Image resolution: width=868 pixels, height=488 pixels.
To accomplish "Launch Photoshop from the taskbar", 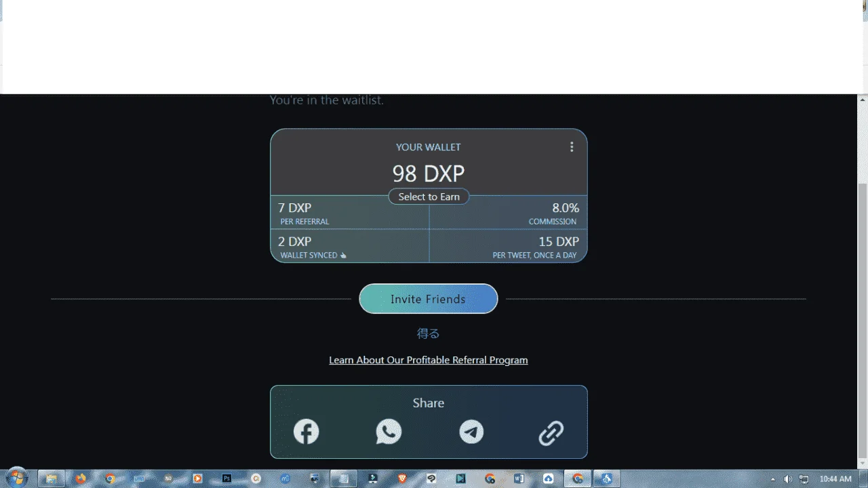I will [226, 479].
